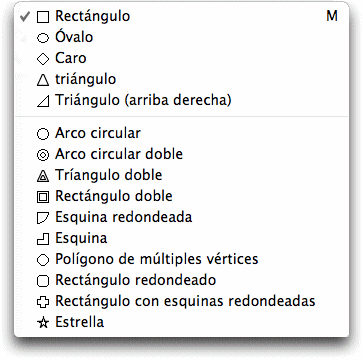Click the nested triangle icon
This screenshot has height=360, width=363.
click(x=43, y=176)
